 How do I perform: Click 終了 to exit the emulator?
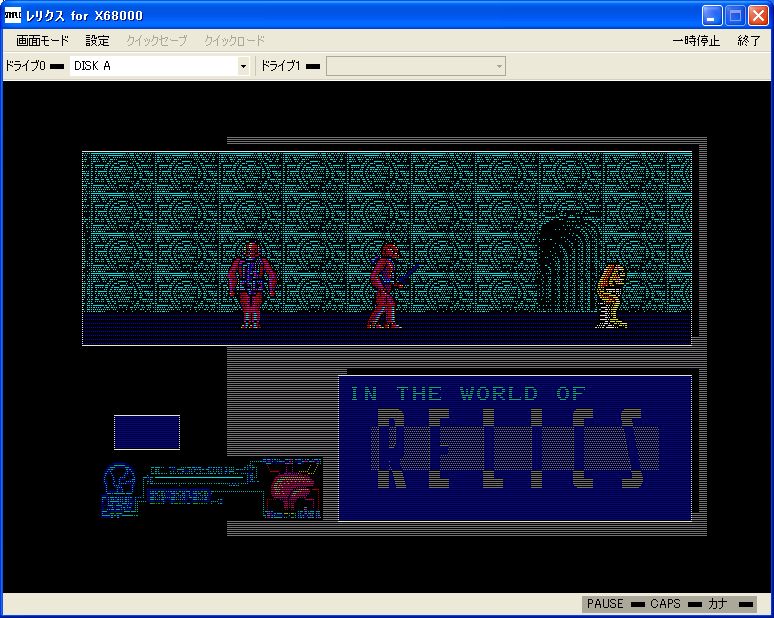pos(749,40)
